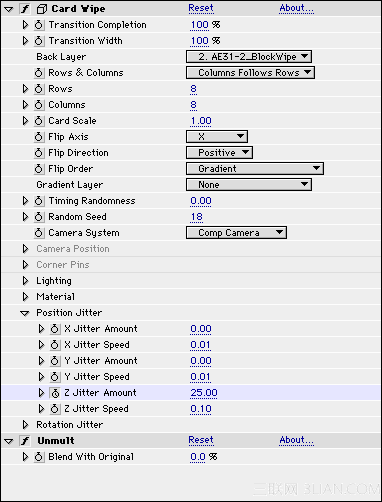Open the Flip Order dropdown
382x502 pixels.
255,169
